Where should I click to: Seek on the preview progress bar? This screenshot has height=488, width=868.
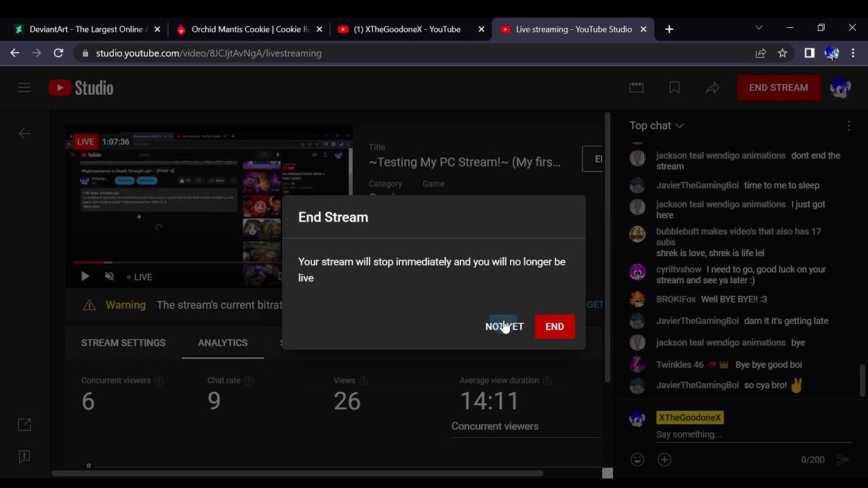point(209,262)
